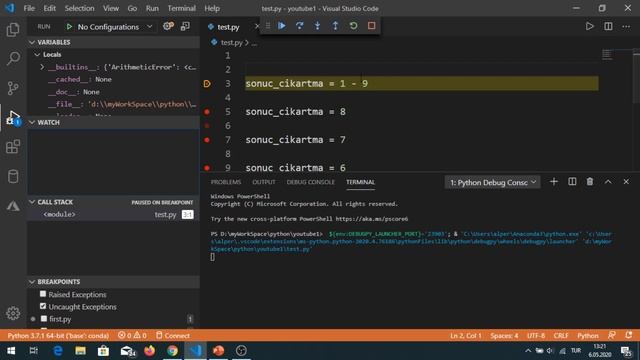This screenshot has width=640, height=360.
Task: Click the feedback icon in status bar
Action: pos(611,335)
